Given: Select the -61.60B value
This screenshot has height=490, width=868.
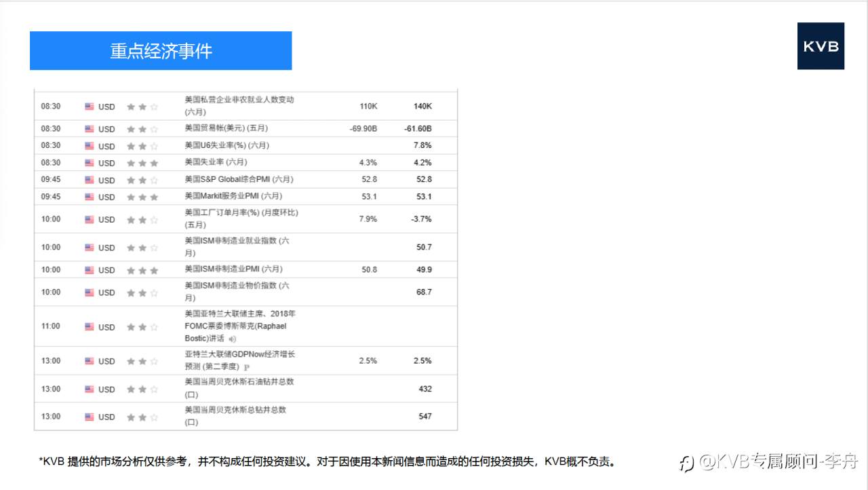Looking at the screenshot, I should pyautogui.click(x=418, y=129).
